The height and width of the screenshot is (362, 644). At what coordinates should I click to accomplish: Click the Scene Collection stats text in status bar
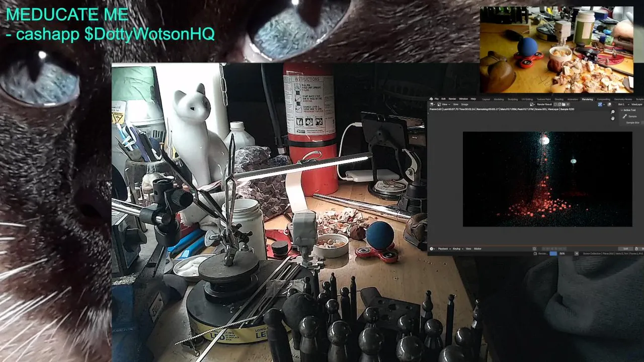(613, 253)
